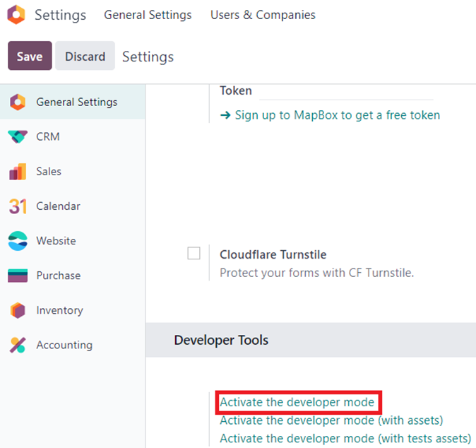The height and width of the screenshot is (448, 476).
Task: Follow the Sign up to MapBox link
Action: click(330, 115)
